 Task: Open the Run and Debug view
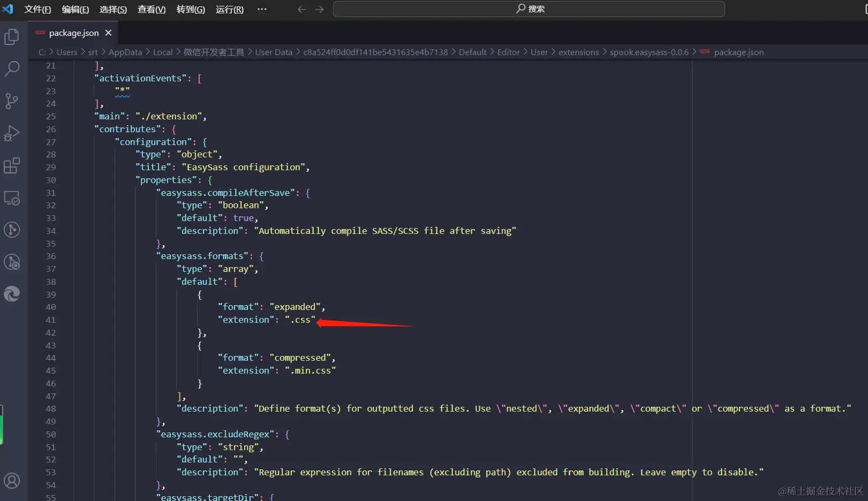[x=12, y=133]
